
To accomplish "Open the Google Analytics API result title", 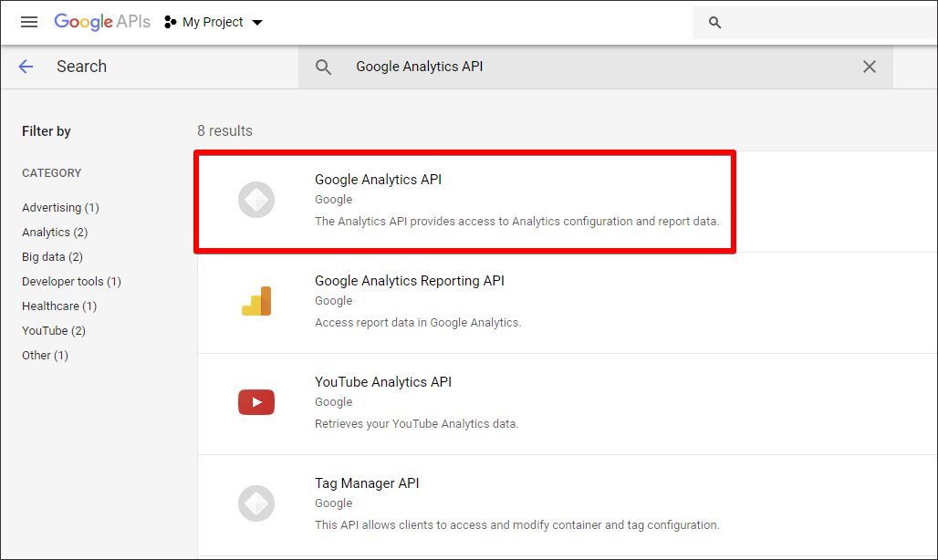I will click(378, 180).
